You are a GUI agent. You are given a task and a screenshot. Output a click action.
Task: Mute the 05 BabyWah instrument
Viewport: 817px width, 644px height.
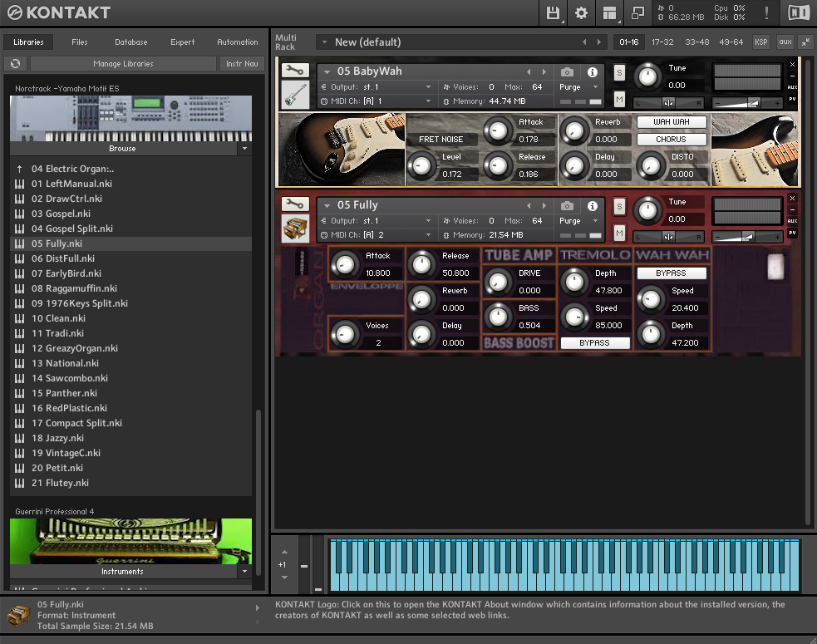(x=619, y=99)
